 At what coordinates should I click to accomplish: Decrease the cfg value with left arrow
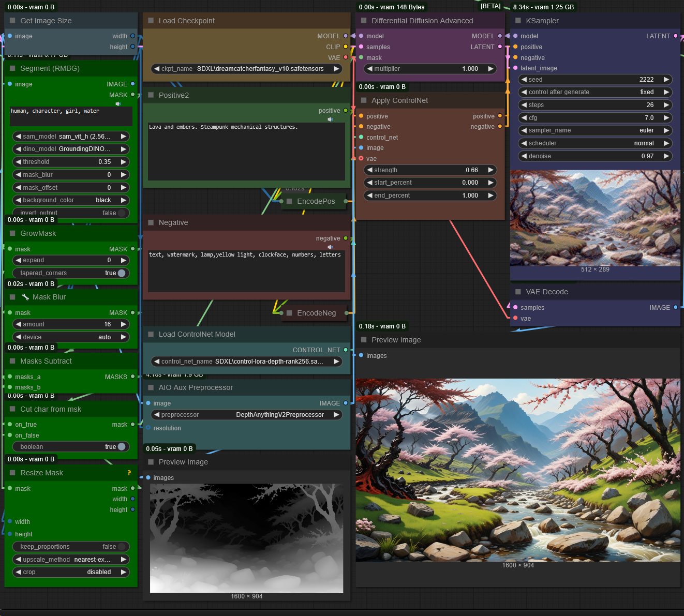pos(524,118)
